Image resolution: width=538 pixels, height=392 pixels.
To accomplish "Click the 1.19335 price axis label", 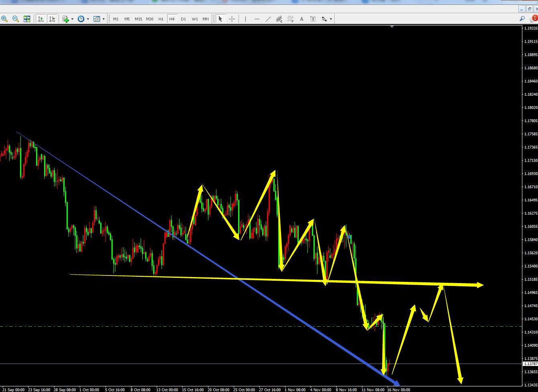I will (531, 28).
